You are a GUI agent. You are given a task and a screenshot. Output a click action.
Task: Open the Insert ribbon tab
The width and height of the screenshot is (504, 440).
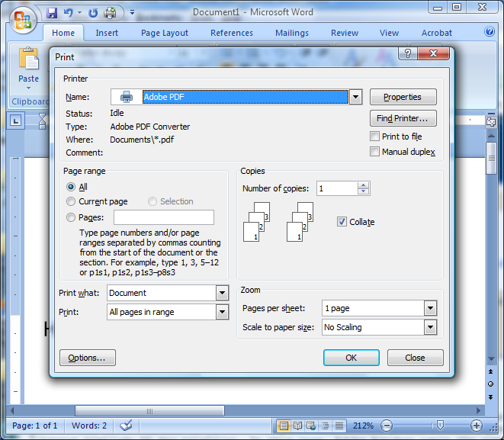pos(107,33)
